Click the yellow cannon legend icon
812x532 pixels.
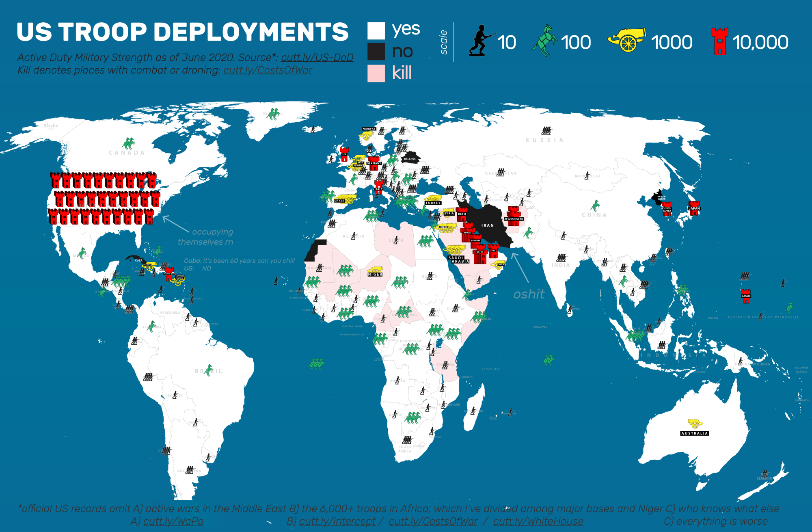pyautogui.click(x=627, y=40)
